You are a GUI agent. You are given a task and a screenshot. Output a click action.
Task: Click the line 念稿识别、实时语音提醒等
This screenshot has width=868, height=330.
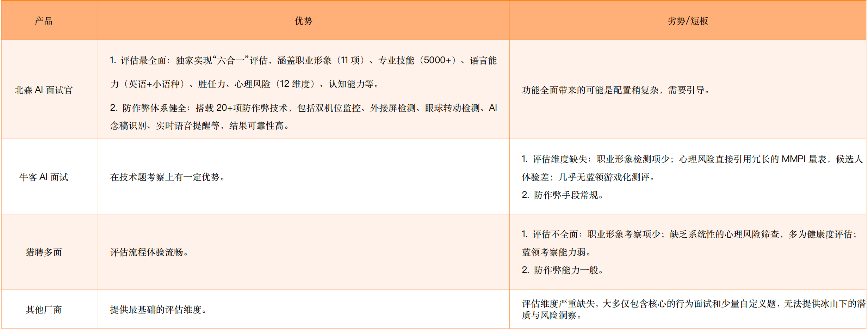click(x=200, y=126)
